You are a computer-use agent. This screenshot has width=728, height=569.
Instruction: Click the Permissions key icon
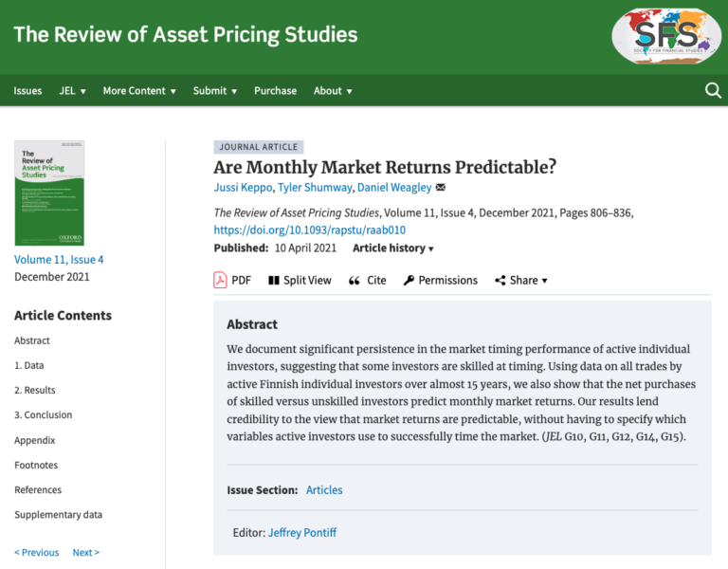(x=409, y=280)
